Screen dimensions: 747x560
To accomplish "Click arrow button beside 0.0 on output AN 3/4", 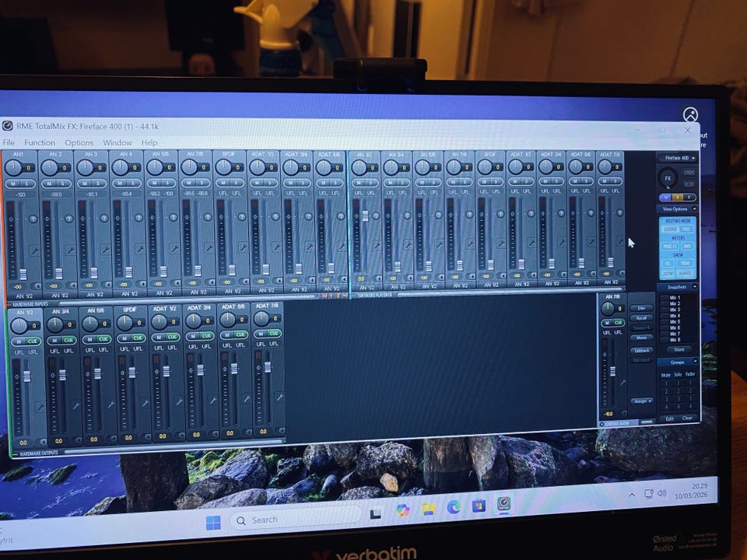I will pyautogui.click(x=77, y=440).
